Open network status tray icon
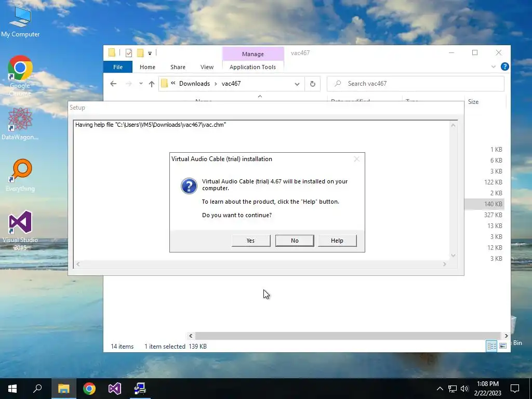Screen dimensions: 532x399 453,389
